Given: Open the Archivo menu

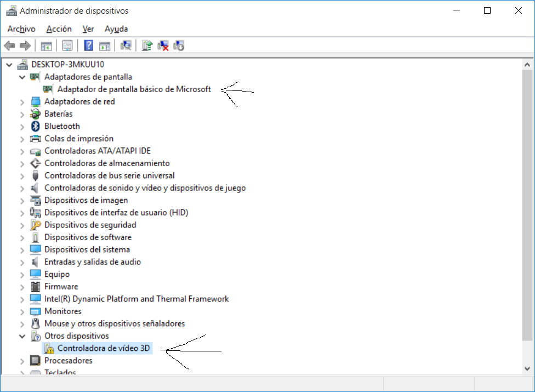Looking at the screenshot, I should [21, 29].
